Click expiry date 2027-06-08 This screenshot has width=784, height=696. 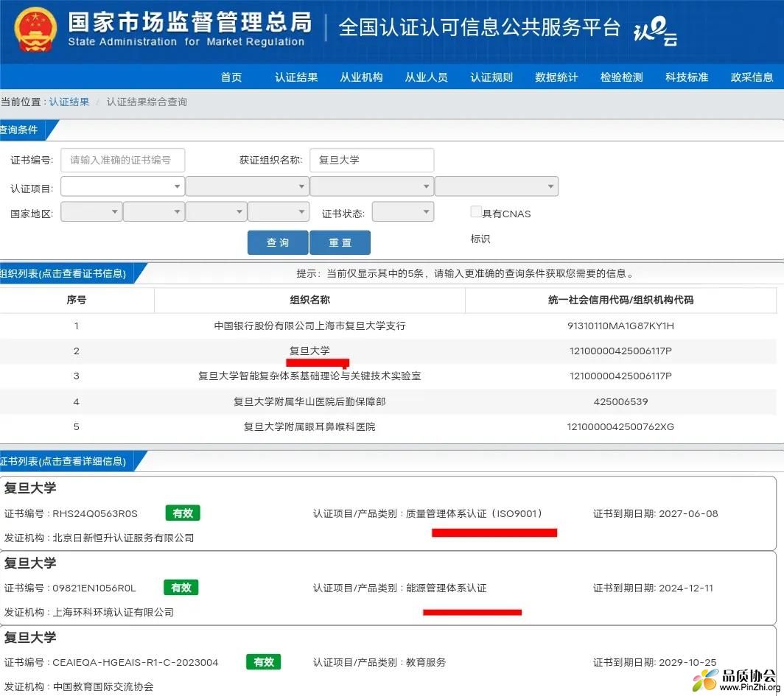[x=688, y=513]
